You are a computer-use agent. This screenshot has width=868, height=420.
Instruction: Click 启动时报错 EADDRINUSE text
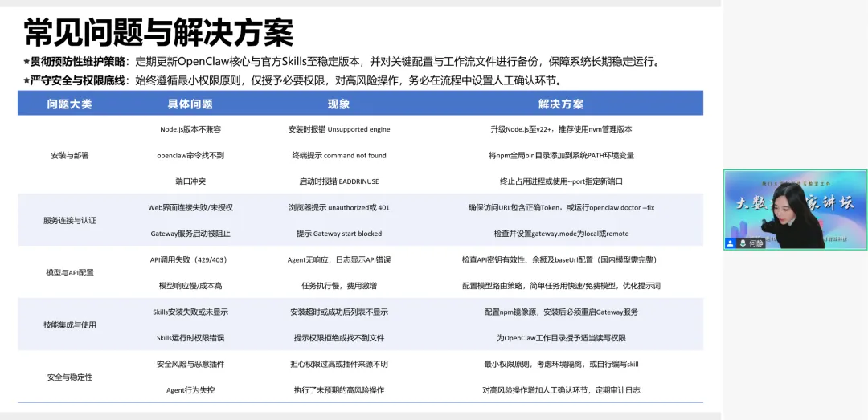pyautogui.click(x=339, y=181)
